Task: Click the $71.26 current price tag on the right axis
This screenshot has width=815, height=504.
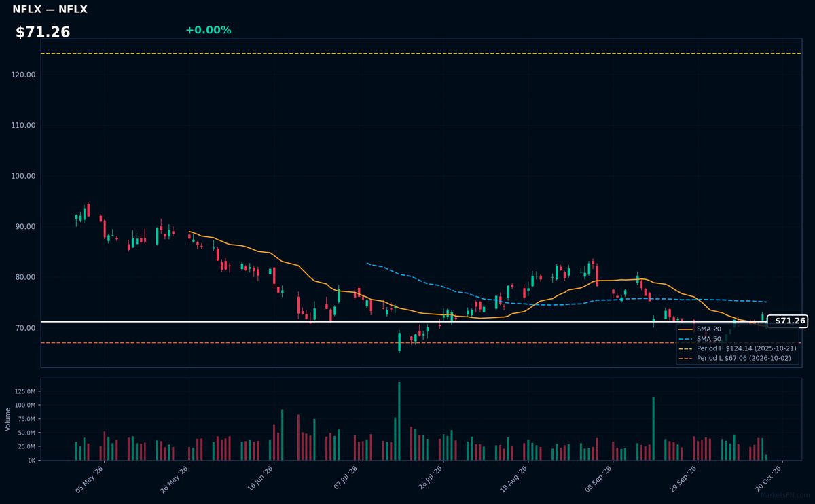Action: [x=787, y=321]
